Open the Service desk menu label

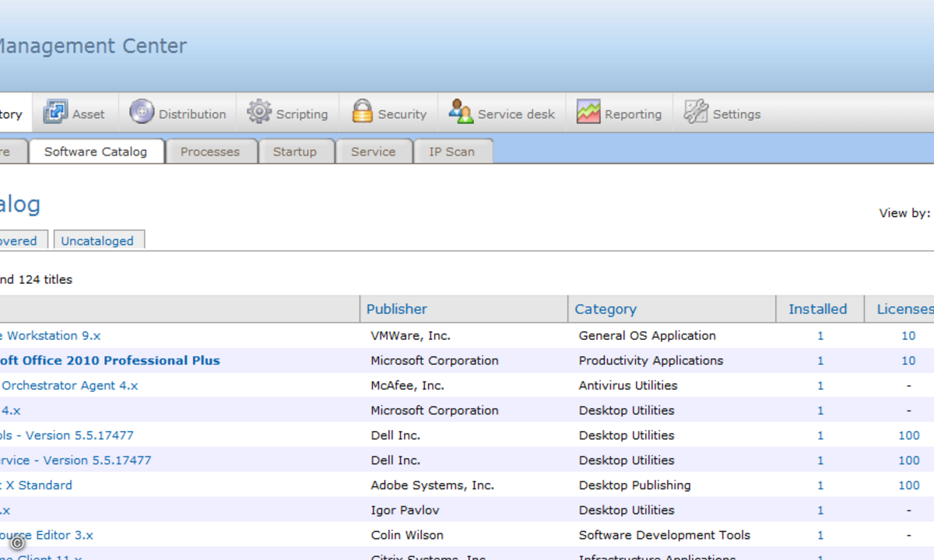(516, 114)
